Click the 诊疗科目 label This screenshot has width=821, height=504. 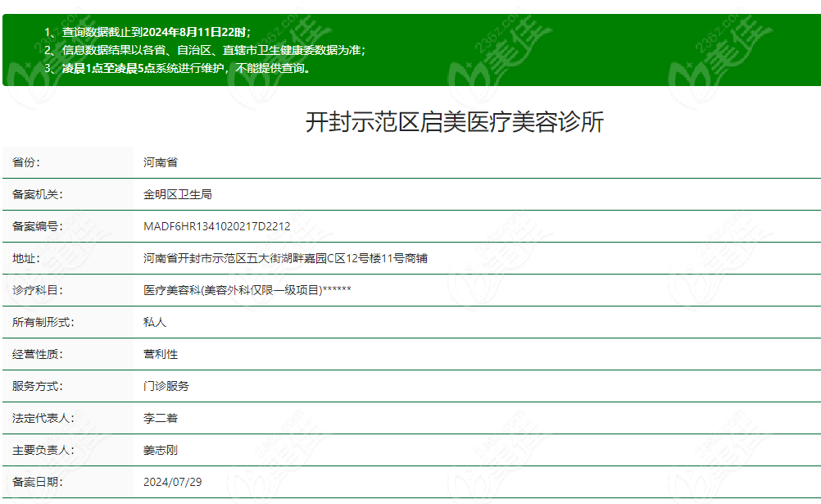(x=38, y=290)
